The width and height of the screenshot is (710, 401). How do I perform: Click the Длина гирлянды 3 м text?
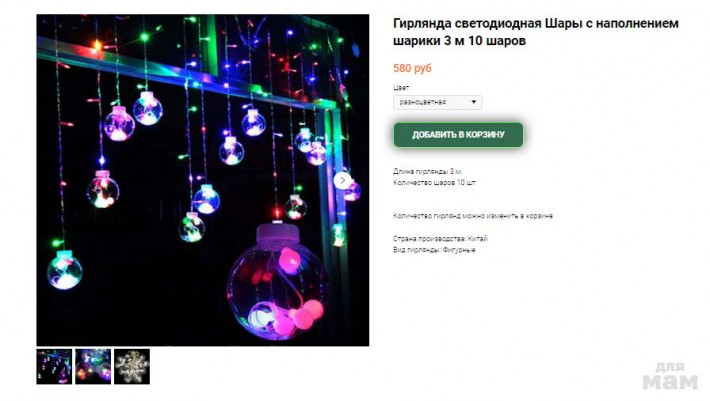[x=427, y=172]
